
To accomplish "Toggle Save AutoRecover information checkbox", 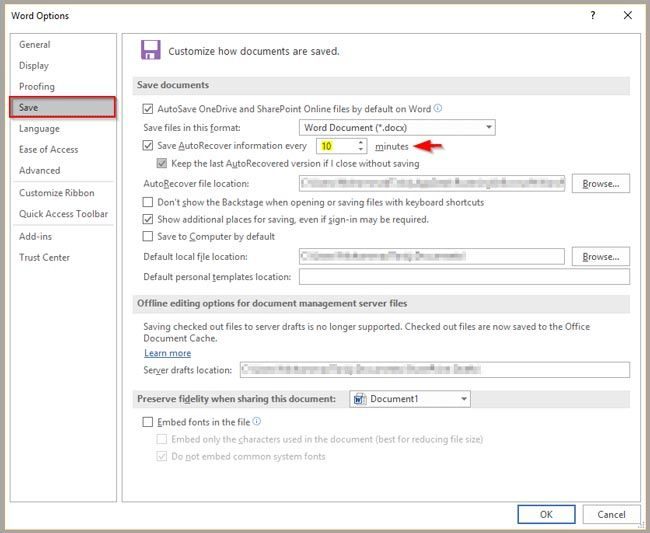I will pos(148,145).
